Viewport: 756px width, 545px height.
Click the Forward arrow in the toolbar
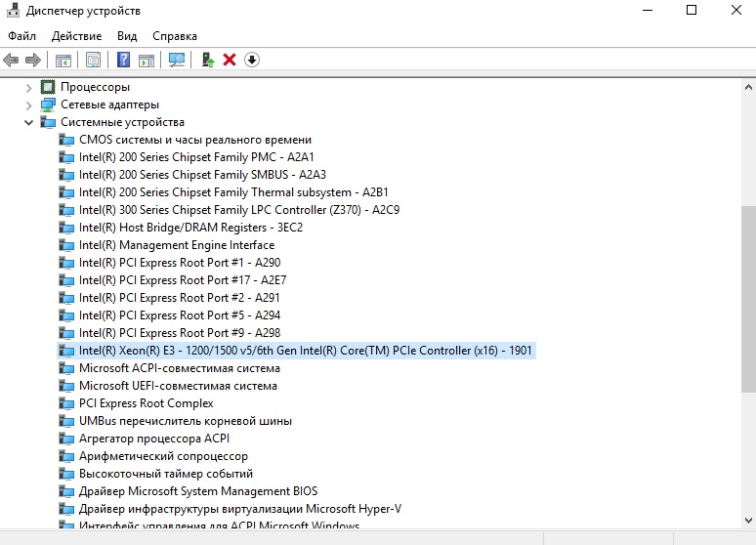point(33,60)
